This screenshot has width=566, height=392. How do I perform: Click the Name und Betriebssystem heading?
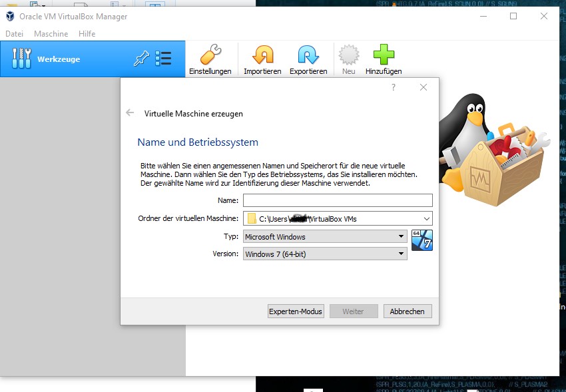tap(198, 142)
